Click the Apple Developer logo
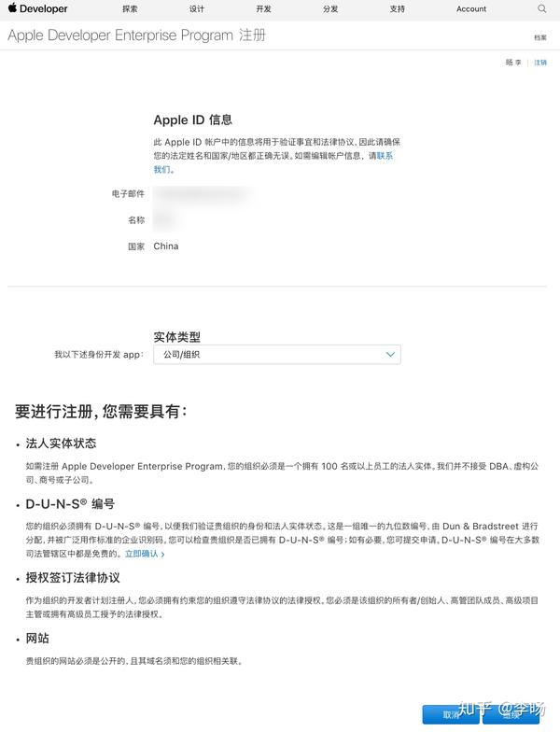 (37, 8)
